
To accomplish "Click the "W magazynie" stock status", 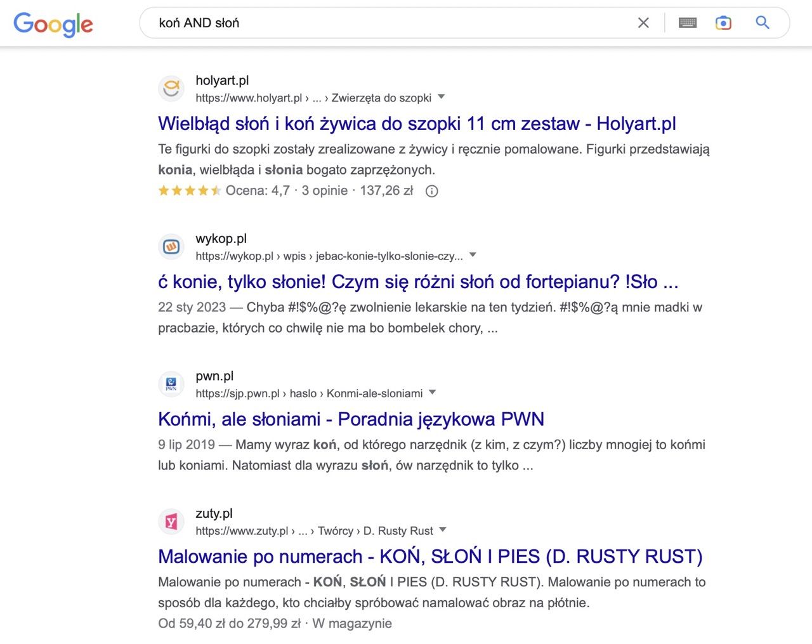I will click(352, 624).
